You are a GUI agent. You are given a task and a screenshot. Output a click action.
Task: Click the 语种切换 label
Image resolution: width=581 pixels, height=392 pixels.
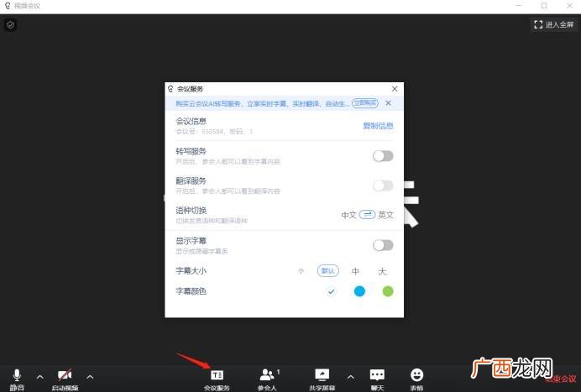coord(191,211)
